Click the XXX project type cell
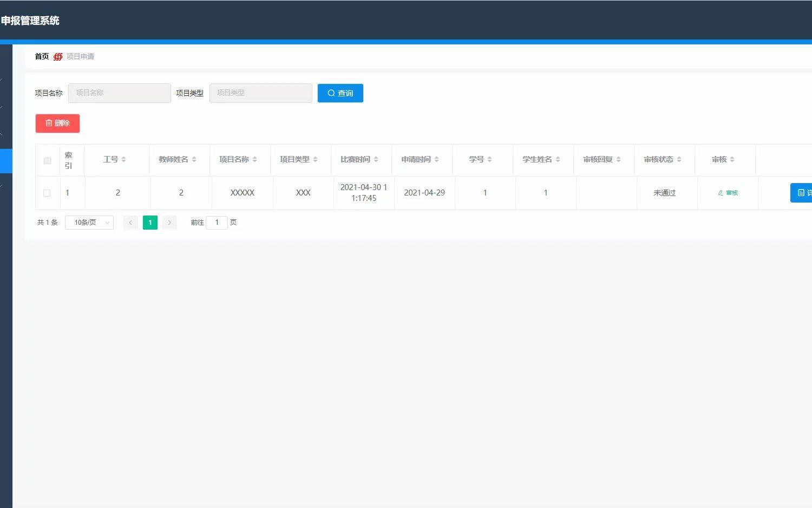Screen dimensions: 812x508 (x=303, y=193)
